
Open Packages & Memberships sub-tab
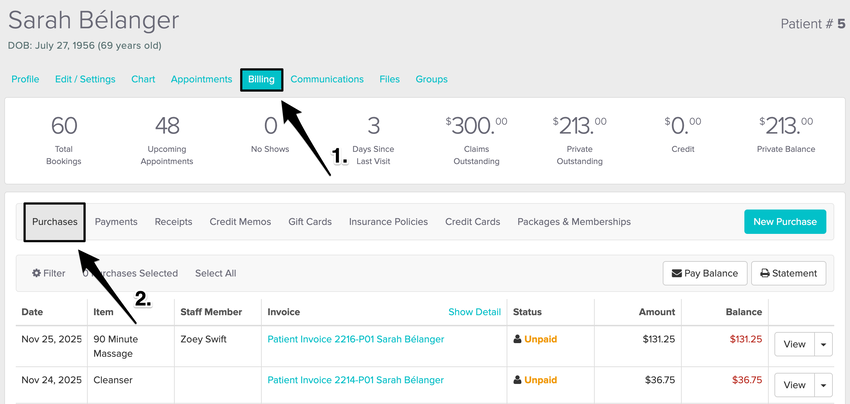coord(574,222)
